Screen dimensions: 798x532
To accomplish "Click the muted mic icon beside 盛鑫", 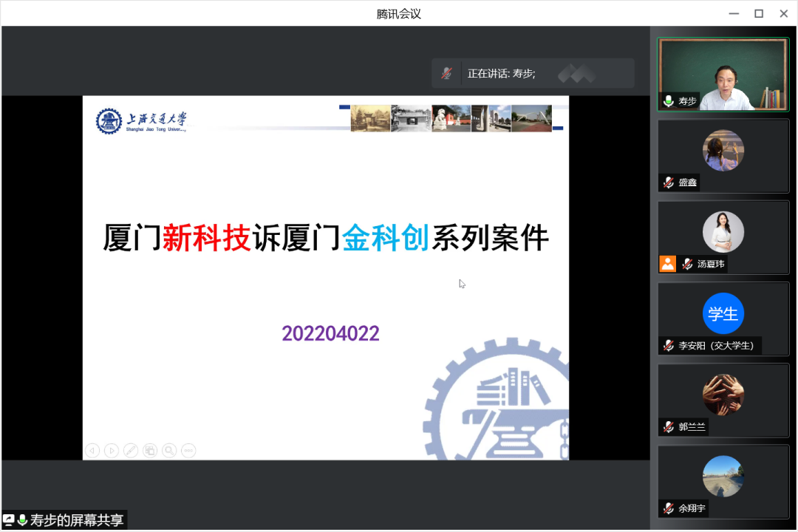I will pos(669,183).
